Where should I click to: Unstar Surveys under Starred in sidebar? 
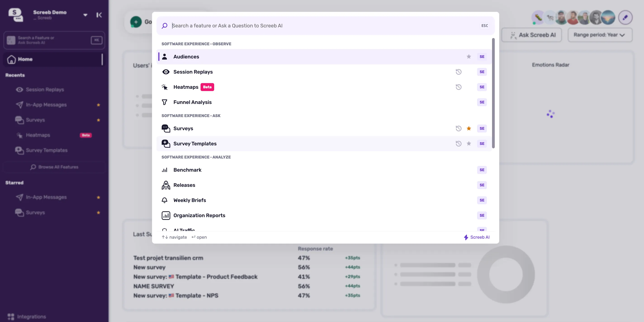[x=99, y=213]
